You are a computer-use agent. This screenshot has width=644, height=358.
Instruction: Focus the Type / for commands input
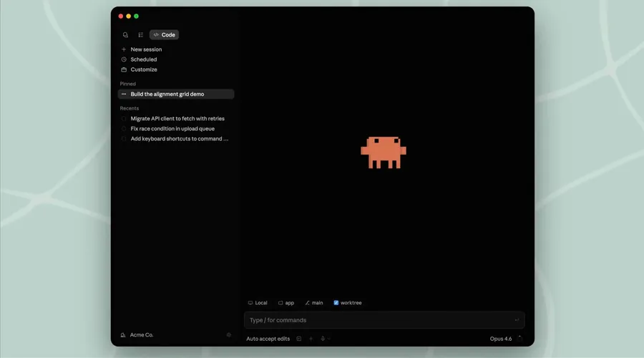379,320
